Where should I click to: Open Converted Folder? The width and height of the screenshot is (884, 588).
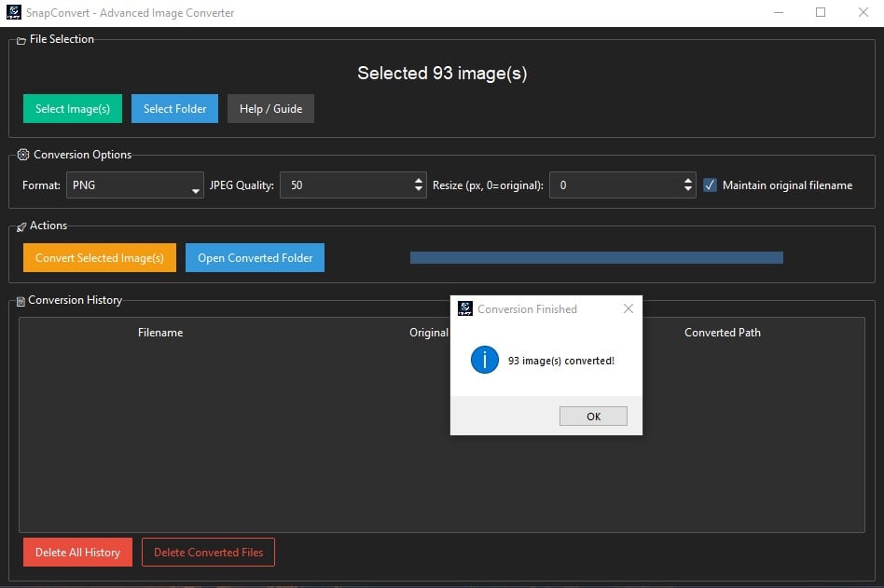(255, 258)
